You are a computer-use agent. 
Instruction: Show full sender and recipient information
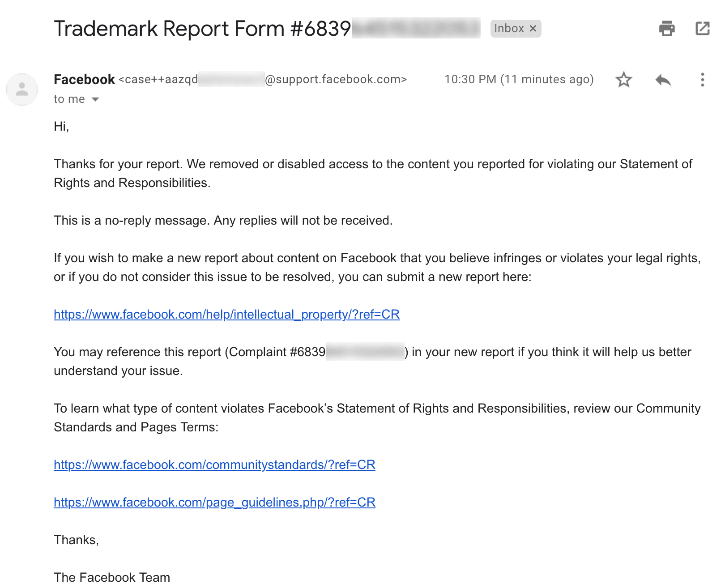click(x=95, y=99)
